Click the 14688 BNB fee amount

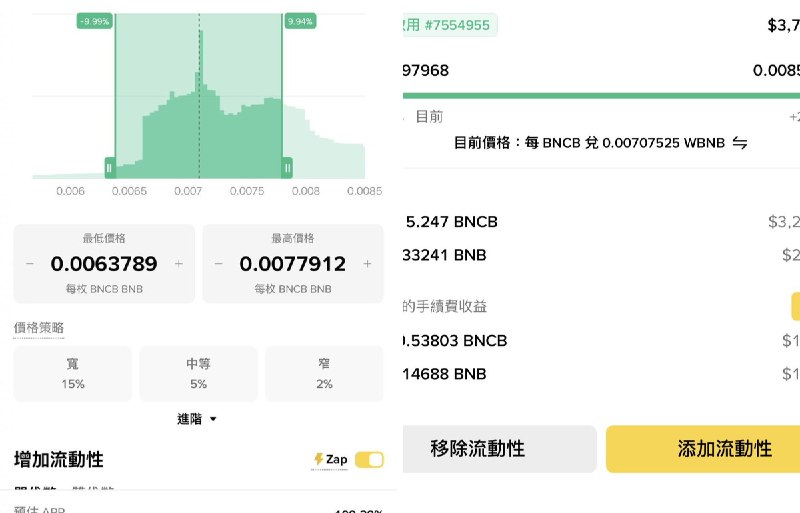tap(444, 374)
